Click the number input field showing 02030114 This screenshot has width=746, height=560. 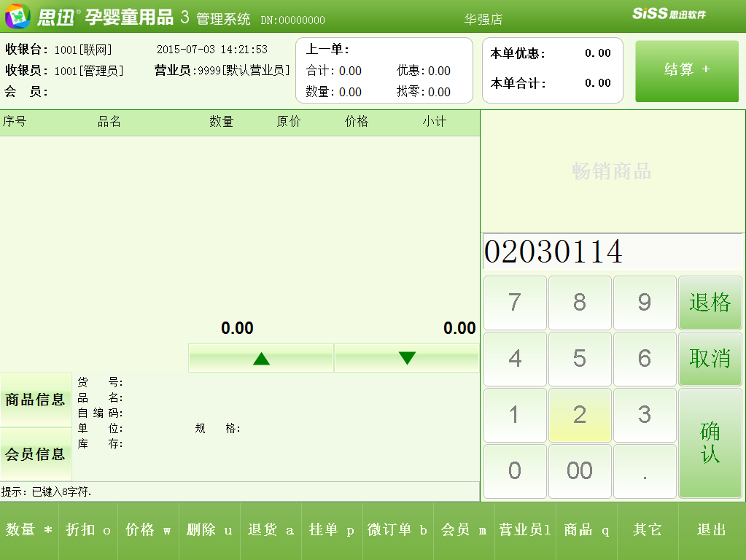click(613, 252)
